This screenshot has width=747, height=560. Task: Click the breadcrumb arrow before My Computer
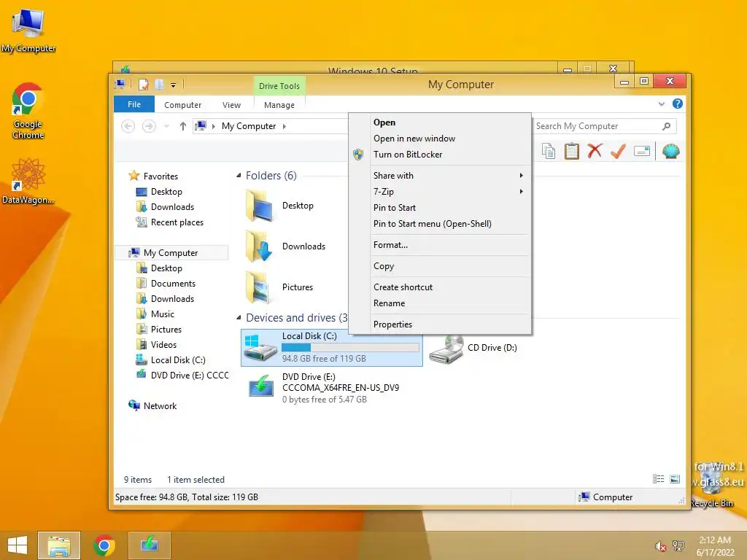pyautogui.click(x=214, y=126)
